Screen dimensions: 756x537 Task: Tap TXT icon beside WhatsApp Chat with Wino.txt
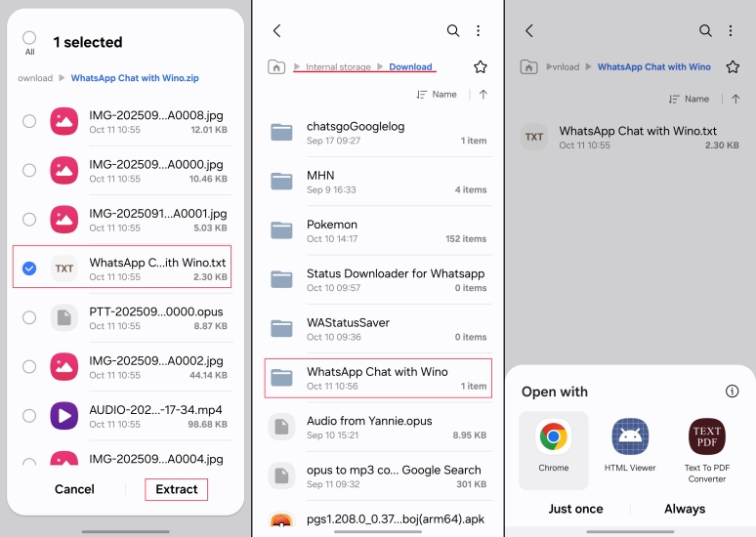[533, 137]
